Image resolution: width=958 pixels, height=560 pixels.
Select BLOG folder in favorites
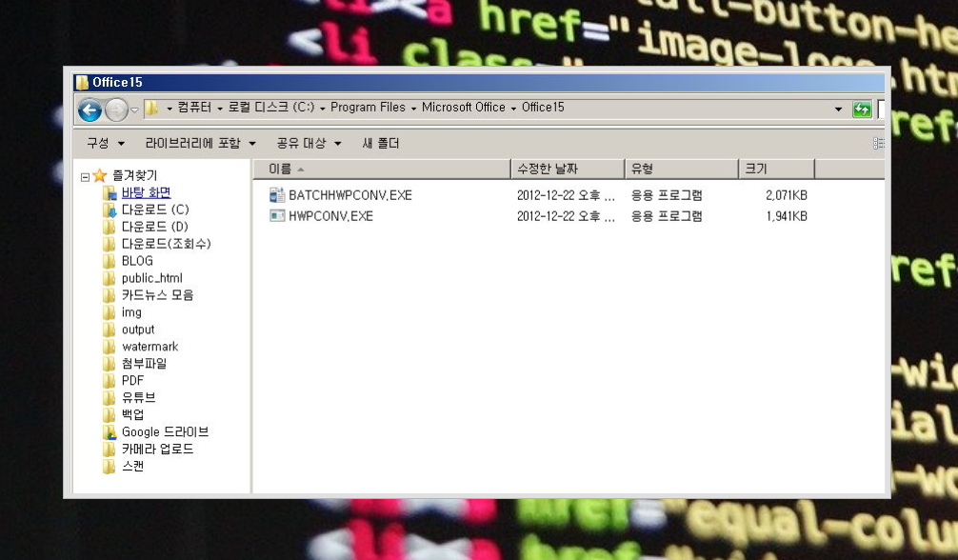(x=137, y=261)
